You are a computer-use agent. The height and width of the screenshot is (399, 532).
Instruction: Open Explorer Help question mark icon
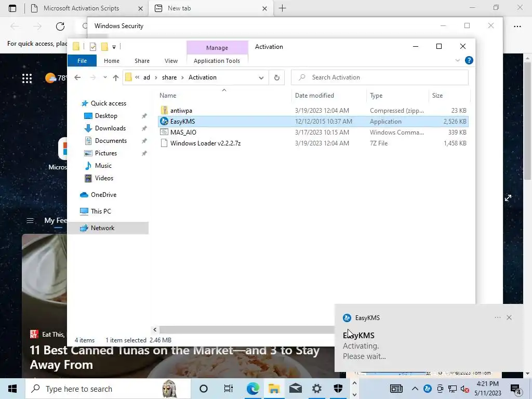pos(469,60)
